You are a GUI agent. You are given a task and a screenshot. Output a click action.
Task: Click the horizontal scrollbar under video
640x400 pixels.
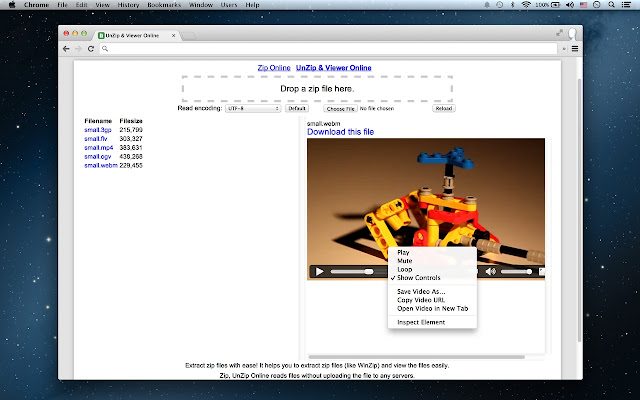[x=416, y=357]
